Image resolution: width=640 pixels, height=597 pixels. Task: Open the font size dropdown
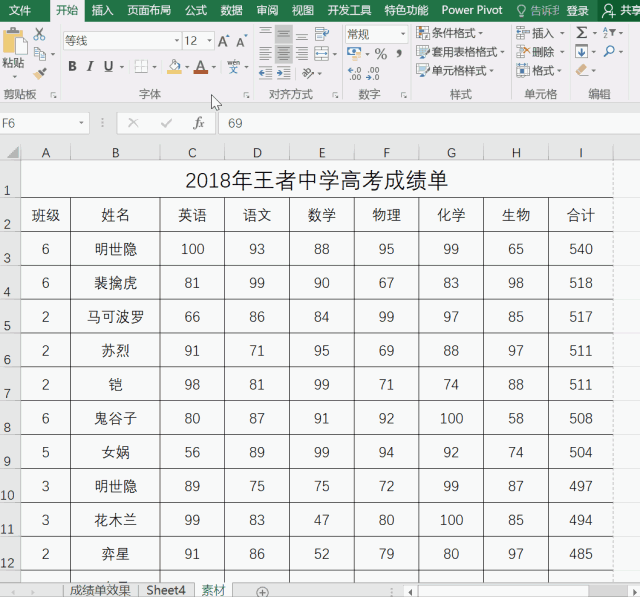click(209, 41)
